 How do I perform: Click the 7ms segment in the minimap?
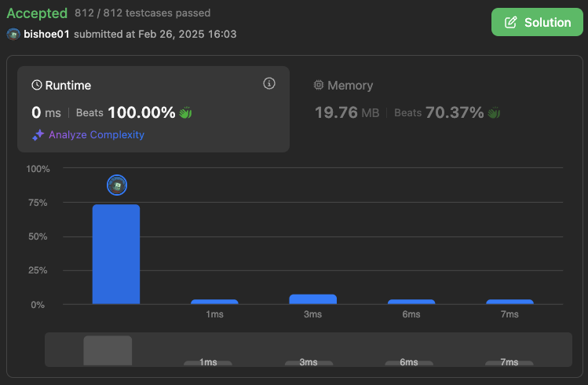click(509, 363)
